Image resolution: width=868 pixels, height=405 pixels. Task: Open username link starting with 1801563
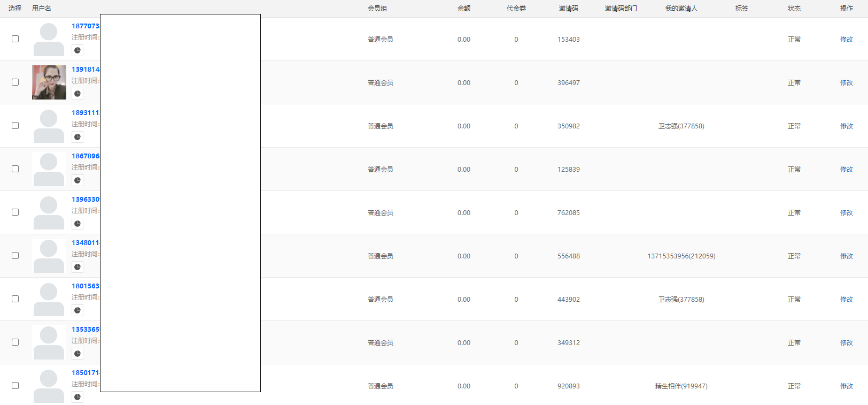[x=86, y=286]
